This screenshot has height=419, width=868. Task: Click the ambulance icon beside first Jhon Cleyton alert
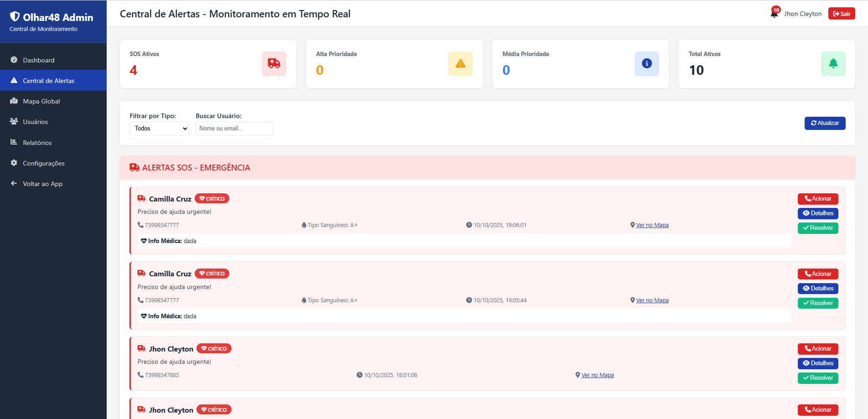pyautogui.click(x=141, y=349)
